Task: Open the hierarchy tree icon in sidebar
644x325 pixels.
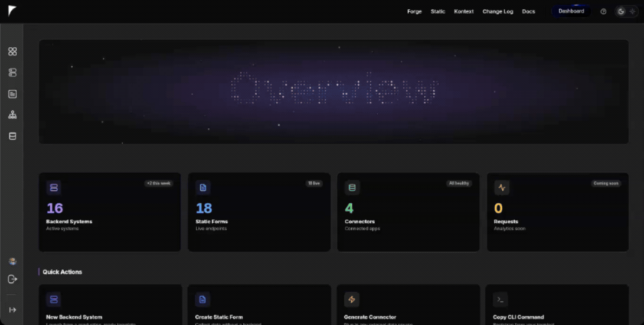Action: point(12,115)
